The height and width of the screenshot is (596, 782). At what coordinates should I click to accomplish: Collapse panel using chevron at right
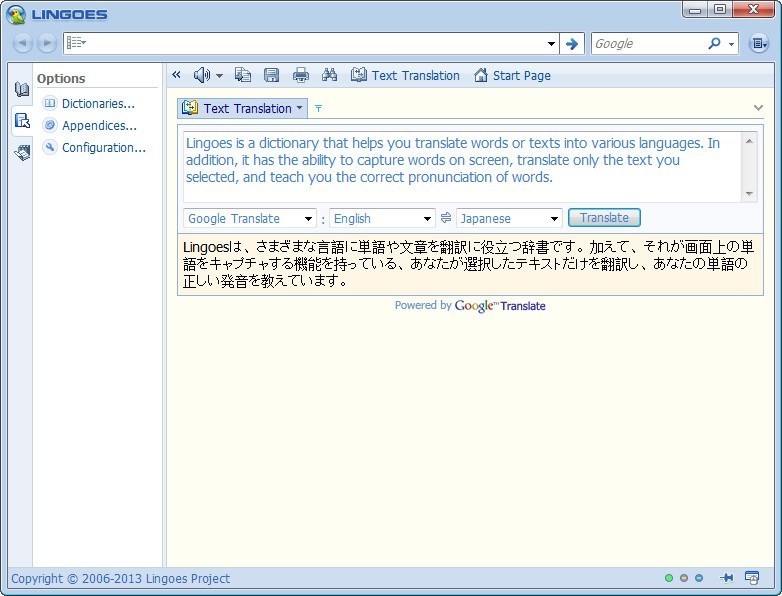(758, 108)
